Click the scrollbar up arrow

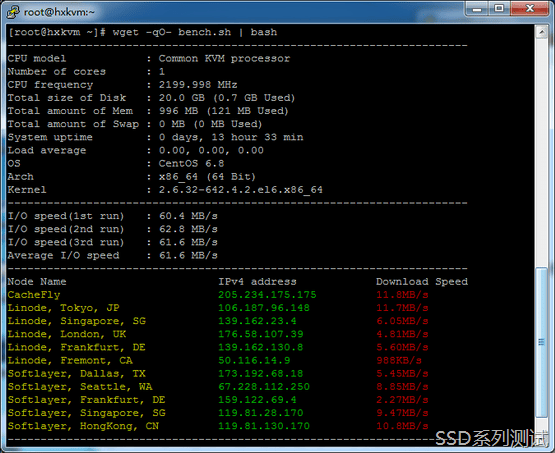click(x=542, y=32)
